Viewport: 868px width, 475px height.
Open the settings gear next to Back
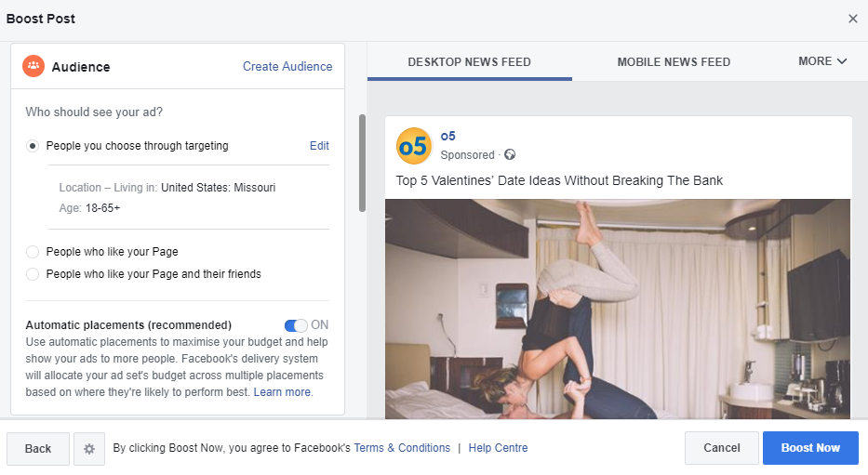pos(89,448)
